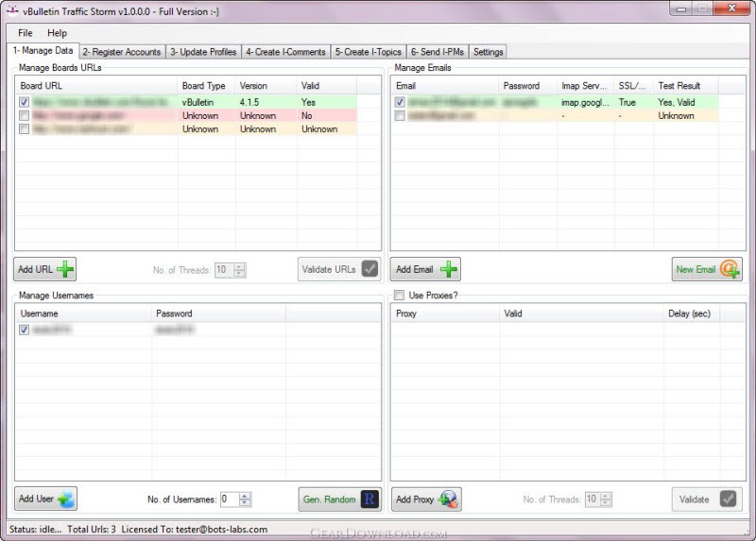756x541 pixels.
Task: Select the 5- Create I-Topics tab
Action: click(368, 52)
